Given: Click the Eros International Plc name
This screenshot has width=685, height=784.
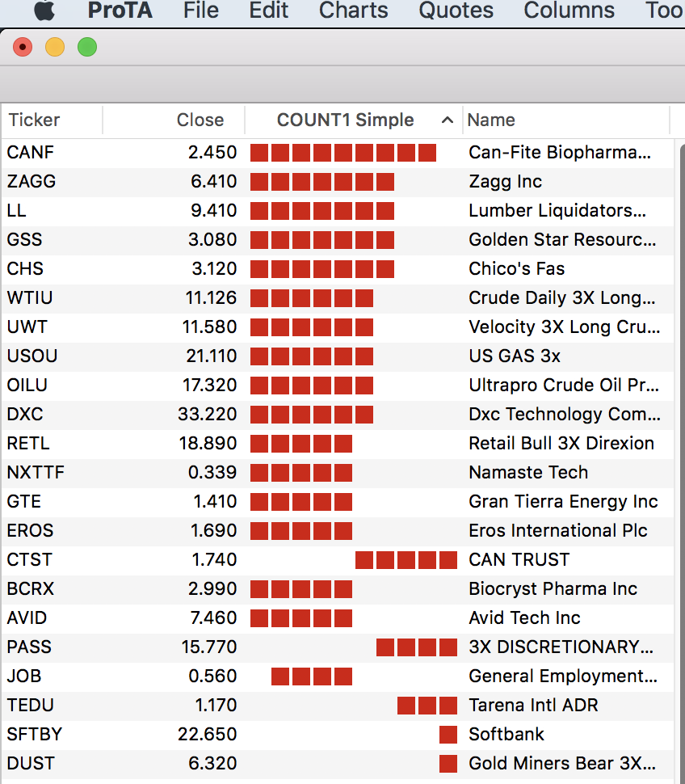Looking at the screenshot, I should [x=558, y=530].
